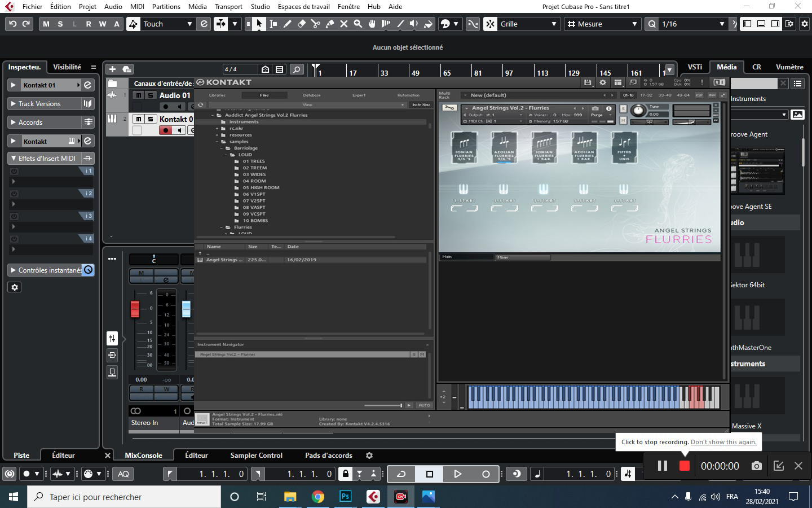The height and width of the screenshot is (508, 812).
Task: Open File Explorer from the taskbar
Action: (290, 497)
